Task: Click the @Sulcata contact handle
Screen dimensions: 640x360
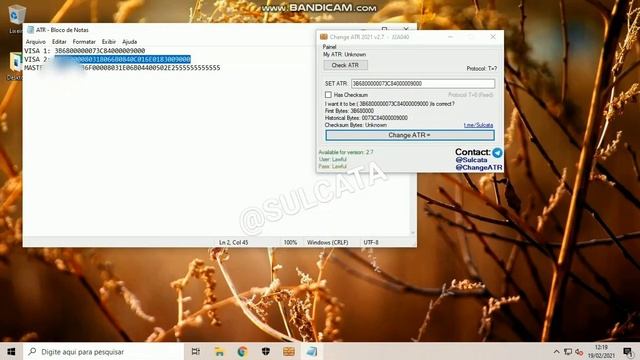Action: click(x=471, y=160)
